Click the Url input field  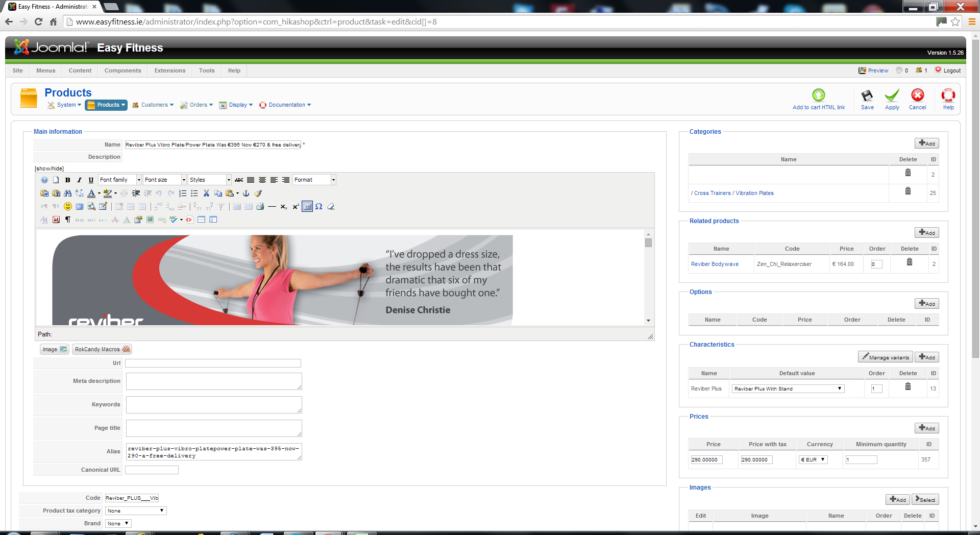pyautogui.click(x=213, y=363)
